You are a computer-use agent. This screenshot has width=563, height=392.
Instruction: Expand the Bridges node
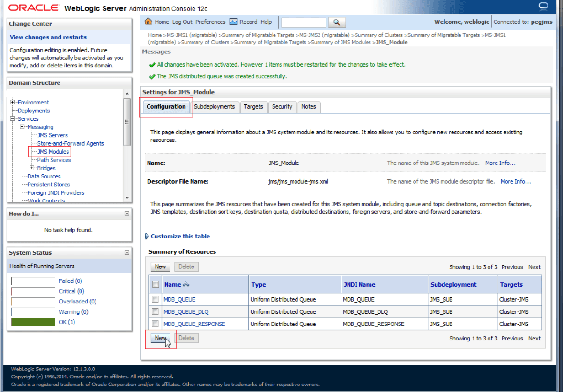pos(31,168)
